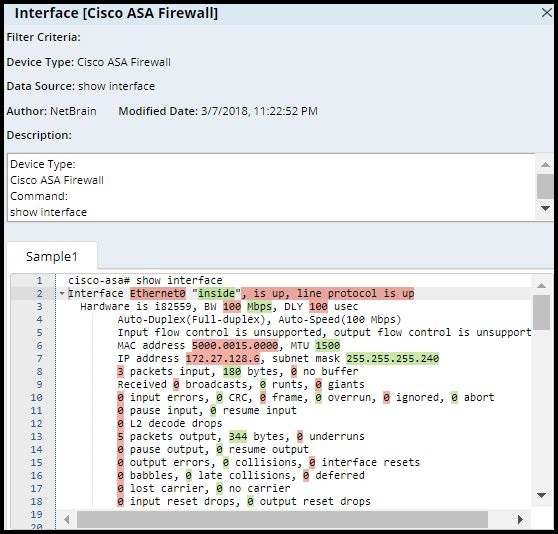
Task: Click the description box scroll up arrow
Action: [545, 164]
